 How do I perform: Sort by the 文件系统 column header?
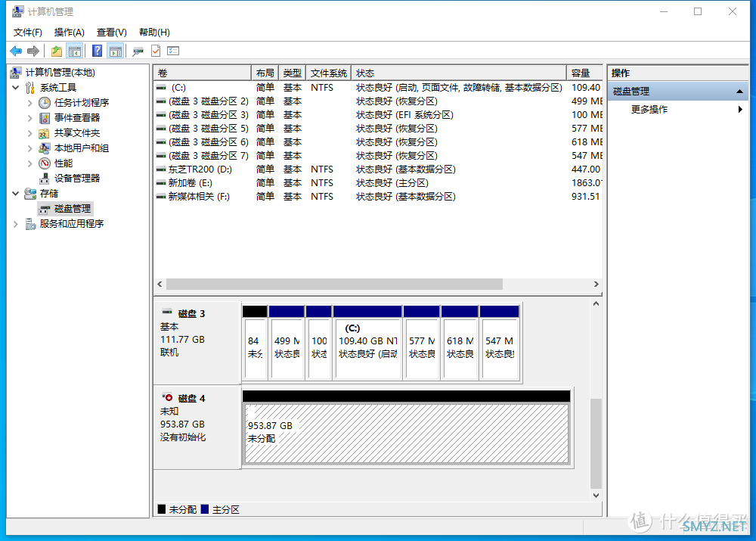329,73
